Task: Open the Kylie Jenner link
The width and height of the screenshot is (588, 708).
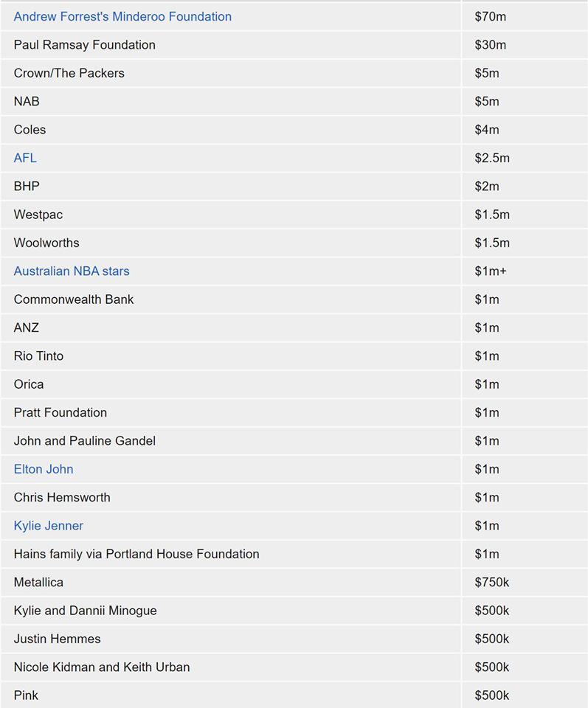Action: coord(49,526)
